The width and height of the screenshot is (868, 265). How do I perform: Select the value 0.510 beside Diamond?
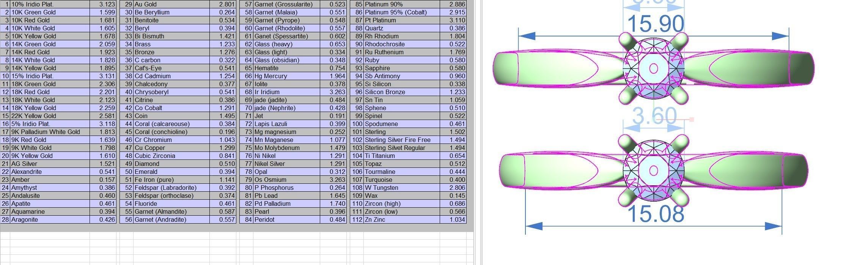[x=223, y=164]
